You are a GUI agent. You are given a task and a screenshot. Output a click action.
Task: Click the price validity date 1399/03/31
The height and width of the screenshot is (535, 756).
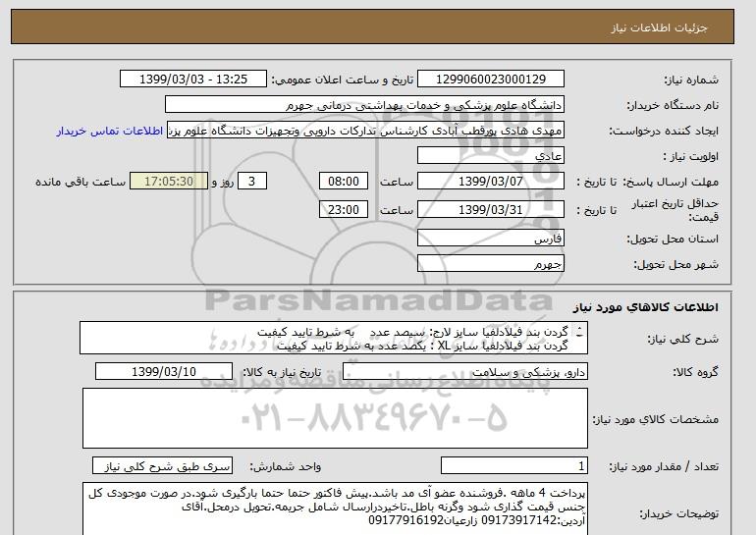pyautogui.click(x=490, y=210)
